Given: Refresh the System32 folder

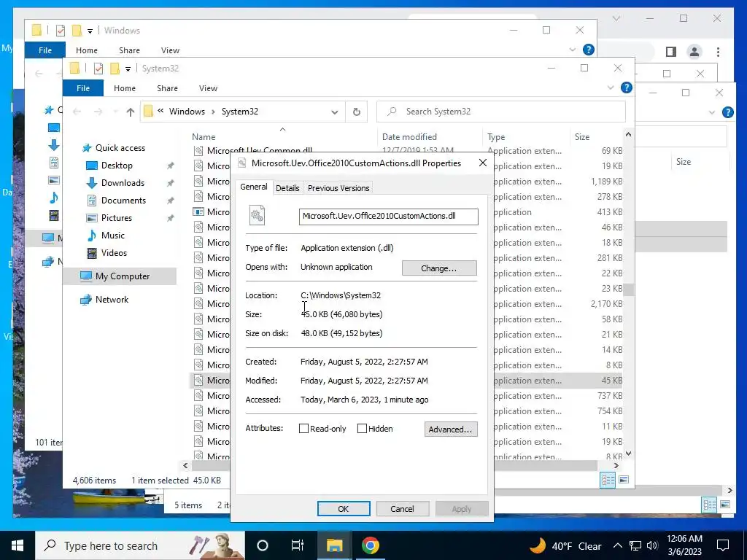Looking at the screenshot, I should [356, 112].
